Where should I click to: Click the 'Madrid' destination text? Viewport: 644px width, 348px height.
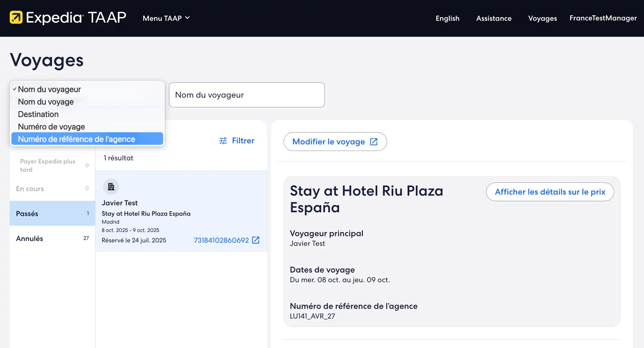coord(110,222)
